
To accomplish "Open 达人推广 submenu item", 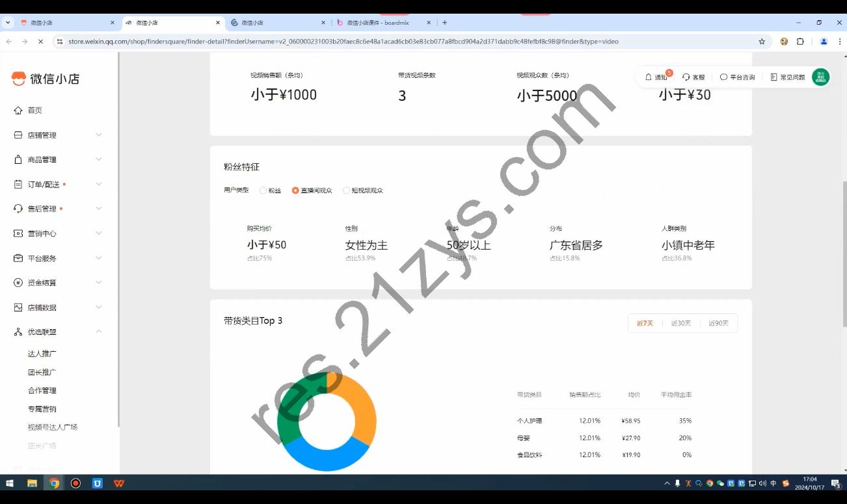I will tap(42, 354).
